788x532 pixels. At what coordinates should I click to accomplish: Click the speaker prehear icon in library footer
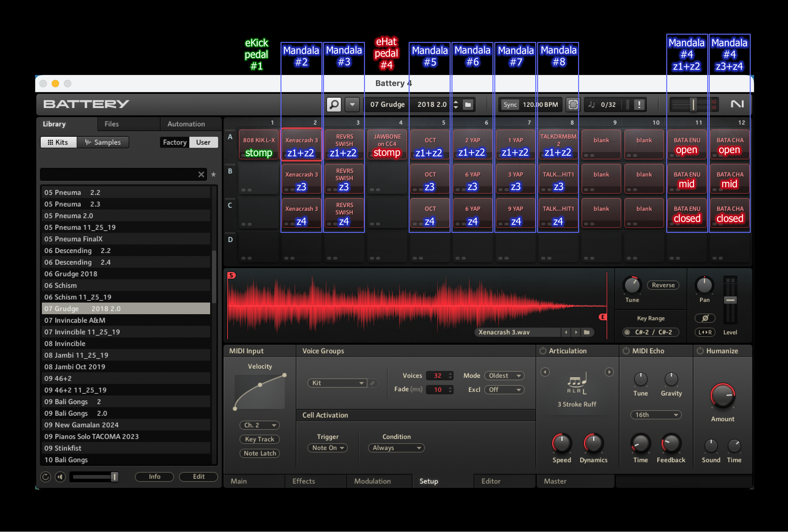(60, 477)
